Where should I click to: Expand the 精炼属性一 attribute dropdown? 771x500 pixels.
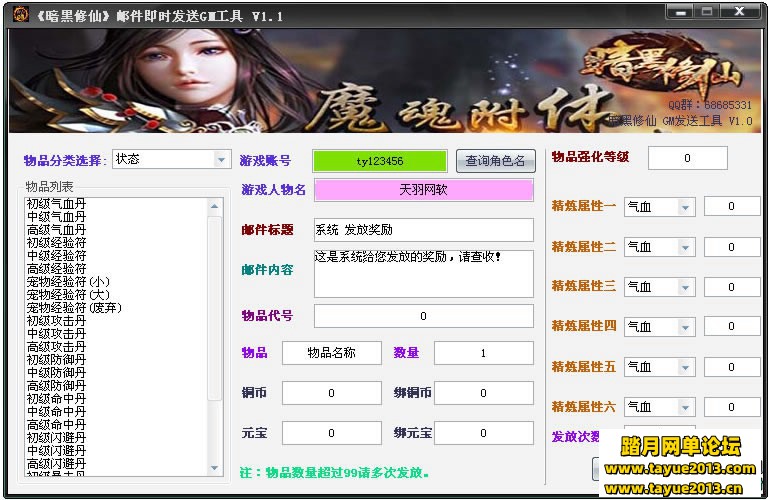685,207
